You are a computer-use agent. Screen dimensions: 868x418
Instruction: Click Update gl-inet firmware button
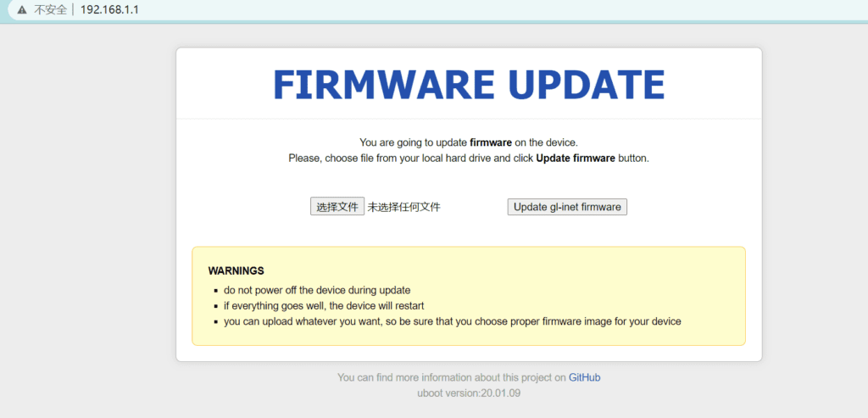[567, 207]
